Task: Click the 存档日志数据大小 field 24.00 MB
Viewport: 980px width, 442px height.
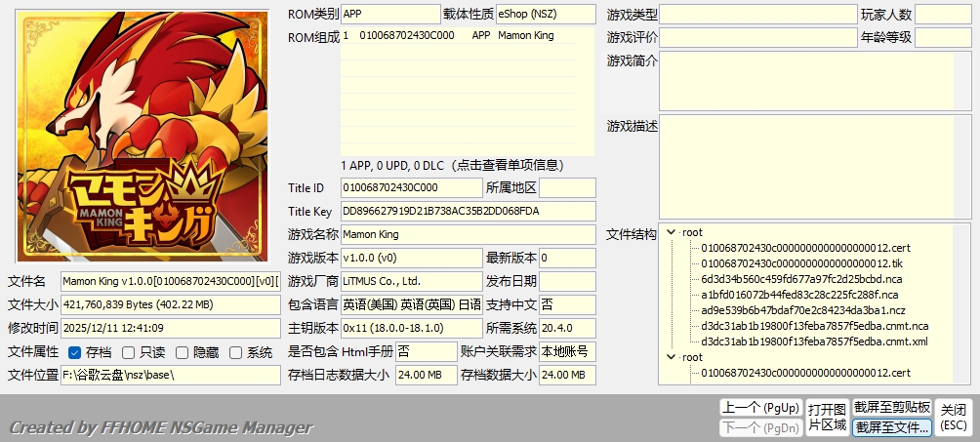Action: pos(427,375)
